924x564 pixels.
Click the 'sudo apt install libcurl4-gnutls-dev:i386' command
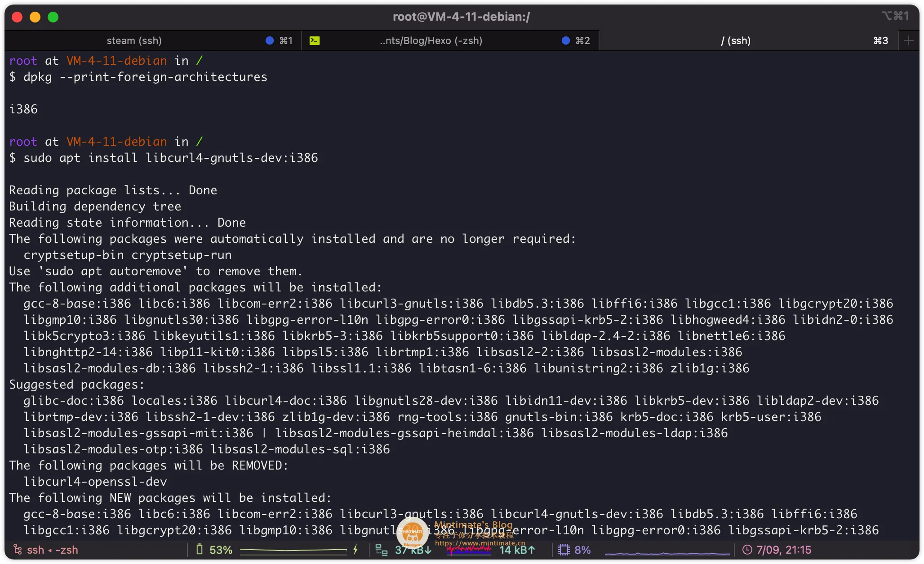[x=171, y=158]
